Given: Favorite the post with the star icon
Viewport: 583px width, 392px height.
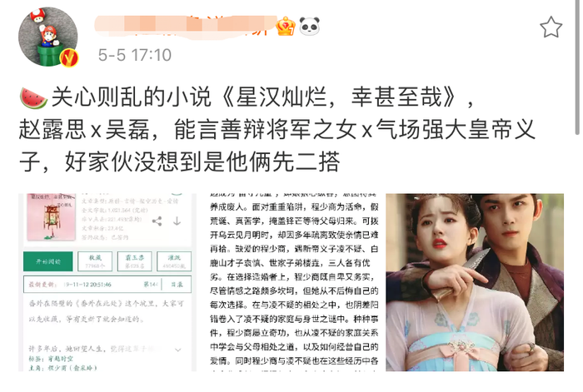Looking at the screenshot, I should tap(551, 27).
